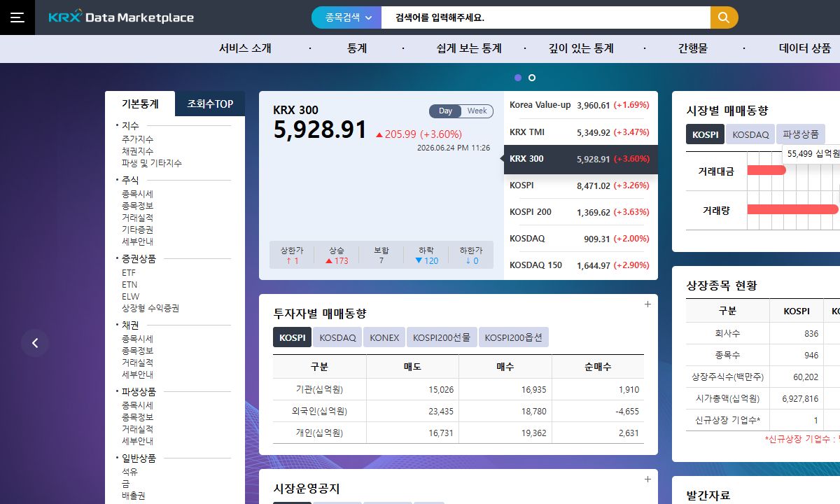Focus the 검색어를 입력해주세요 search field
Screen dimensions: 840x504
[546, 17]
